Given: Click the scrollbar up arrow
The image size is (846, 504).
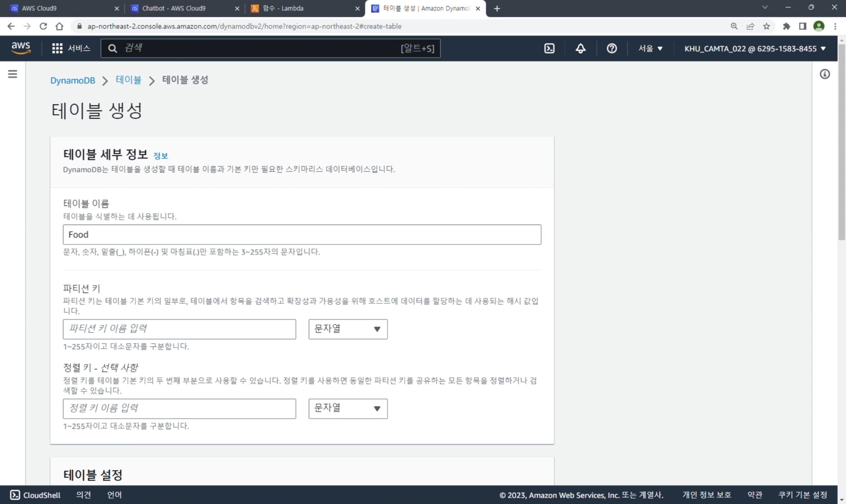Looking at the screenshot, I should point(841,40).
